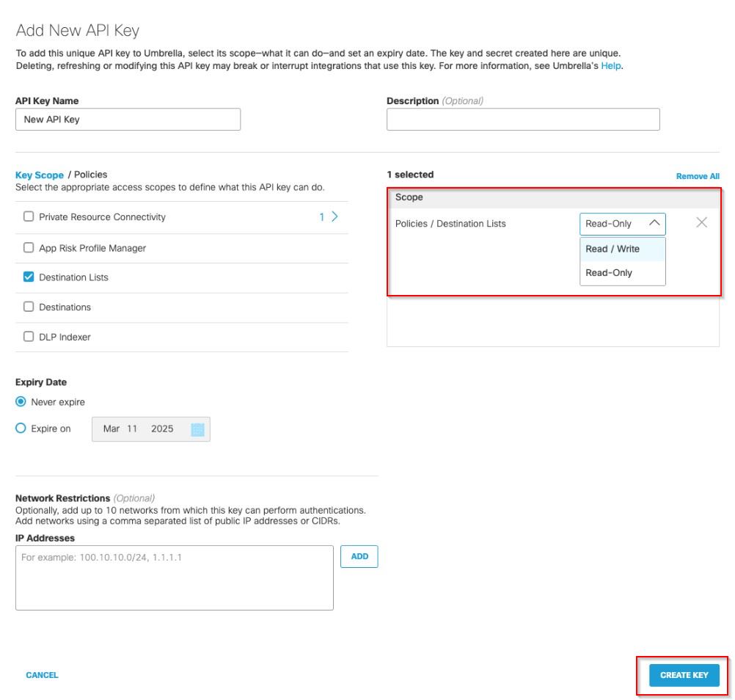Enable the App Risk Profile Manager checkbox
Image resolution: width=735 pixels, height=700 pixels.
(x=29, y=248)
